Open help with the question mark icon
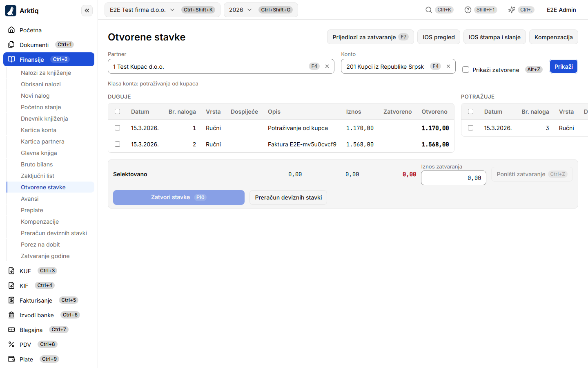588x368 pixels. coord(468,10)
